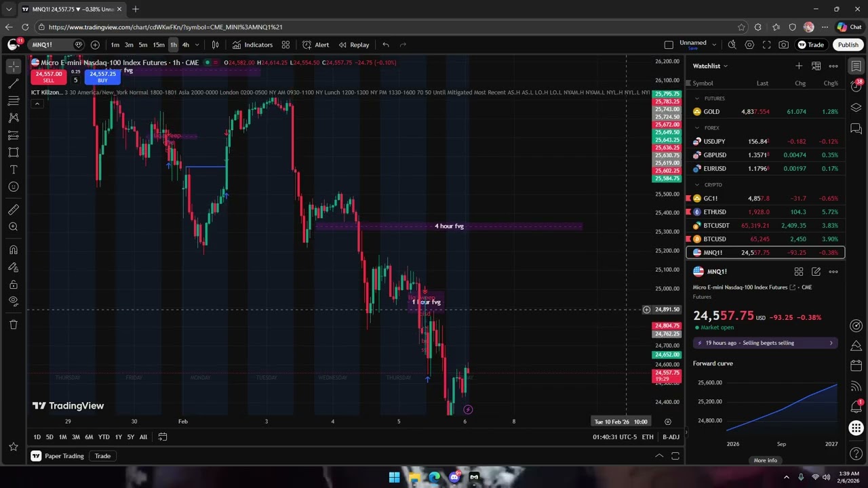Open the quick search lightning icon
The width and height of the screenshot is (868, 488).
pyautogui.click(x=732, y=45)
